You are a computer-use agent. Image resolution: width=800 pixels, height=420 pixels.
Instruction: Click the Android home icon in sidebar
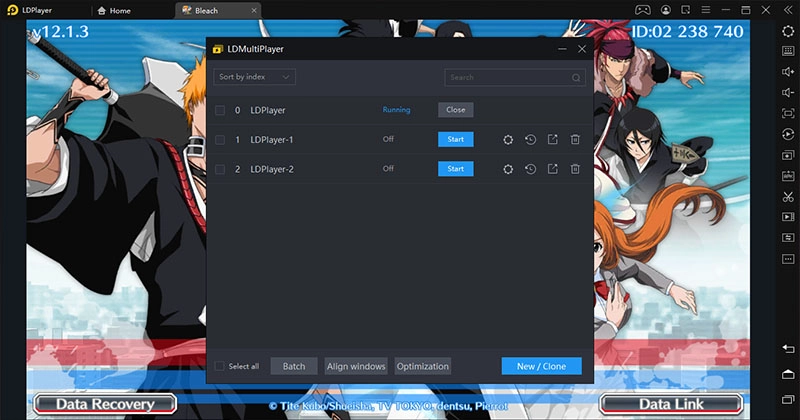click(x=788, y=374)
